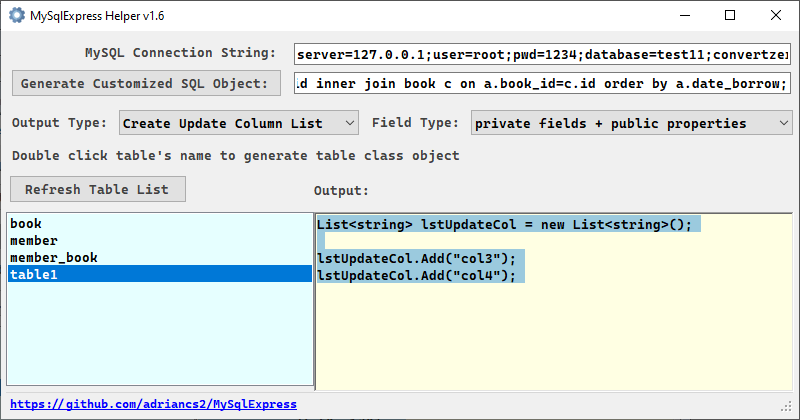Open the Field Type dropdown
800x420 pixels.
[x=631, y=123]
